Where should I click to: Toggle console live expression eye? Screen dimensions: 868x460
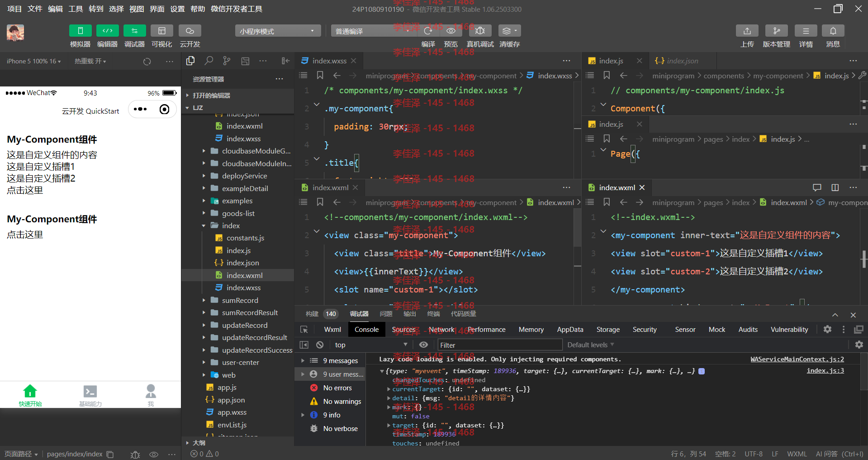point(423,345)
